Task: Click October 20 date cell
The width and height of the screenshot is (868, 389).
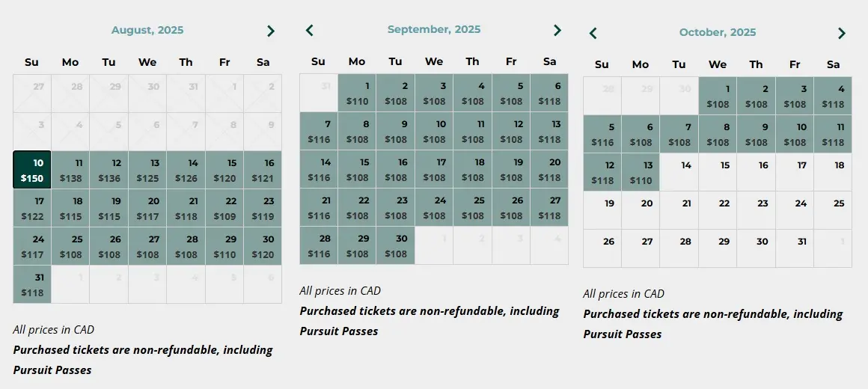Action: (x=641, y=210)
